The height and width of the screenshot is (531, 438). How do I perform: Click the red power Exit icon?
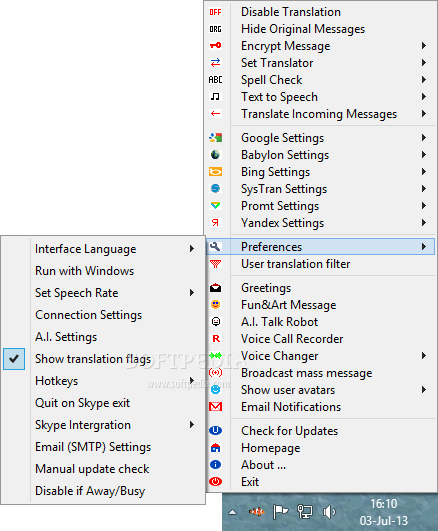point(215,482)
